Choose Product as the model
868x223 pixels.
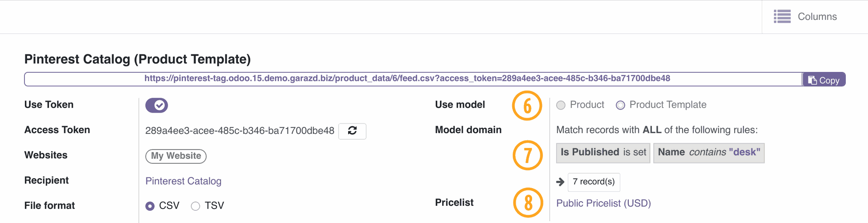[x=561, y=105]
